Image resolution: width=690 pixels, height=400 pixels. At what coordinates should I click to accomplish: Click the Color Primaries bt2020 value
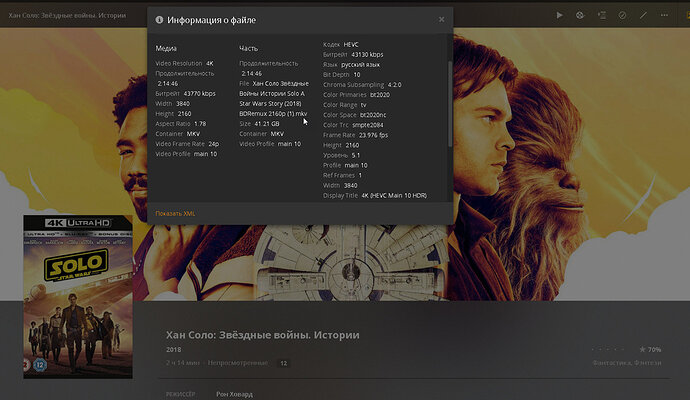380,95
